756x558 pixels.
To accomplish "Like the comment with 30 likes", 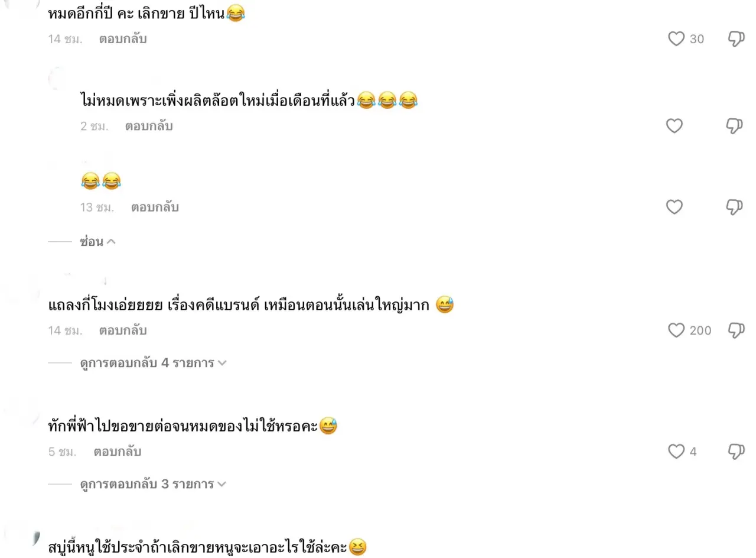I will (x=676, y=39).
